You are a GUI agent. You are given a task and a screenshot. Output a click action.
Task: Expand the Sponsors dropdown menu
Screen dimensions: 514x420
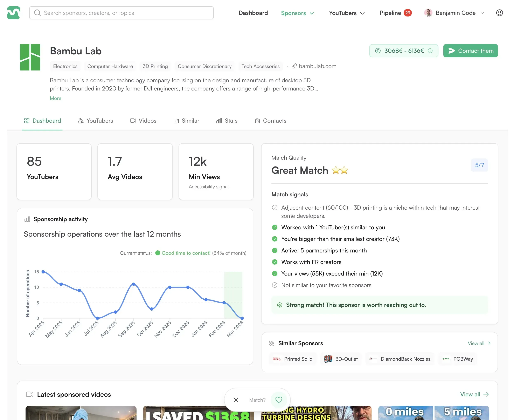tap(297, 13)
